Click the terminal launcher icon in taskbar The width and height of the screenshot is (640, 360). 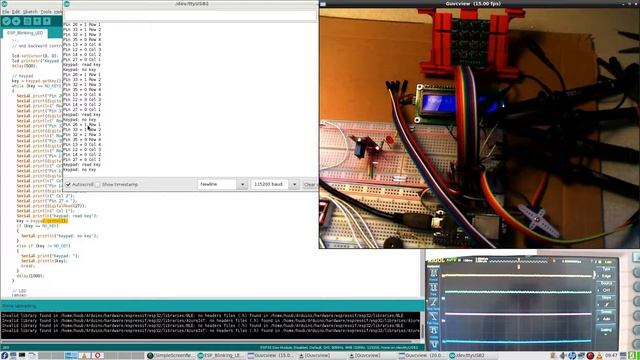tap(22, 356)
